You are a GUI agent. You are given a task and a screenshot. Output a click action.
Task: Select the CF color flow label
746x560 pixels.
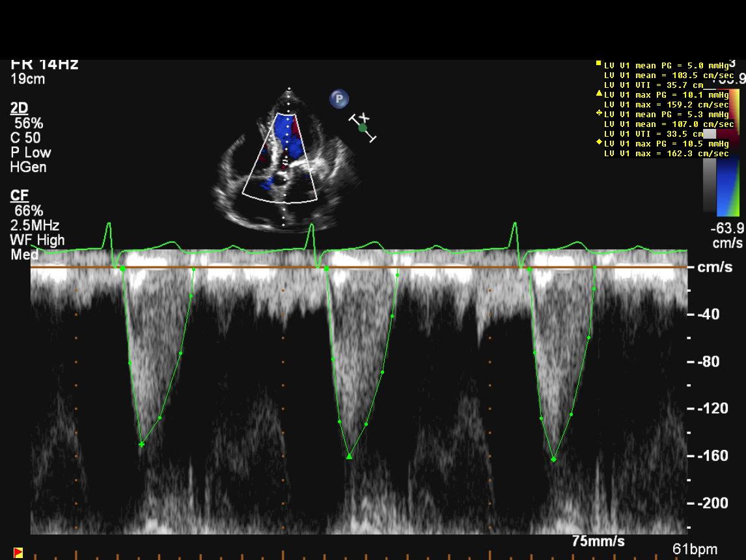click(18, 195)
